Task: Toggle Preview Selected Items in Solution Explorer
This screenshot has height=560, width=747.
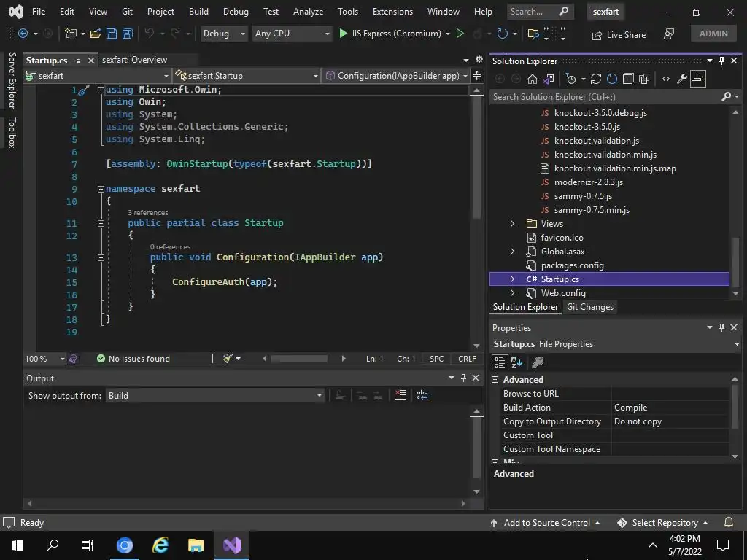Action: point(698,79)
